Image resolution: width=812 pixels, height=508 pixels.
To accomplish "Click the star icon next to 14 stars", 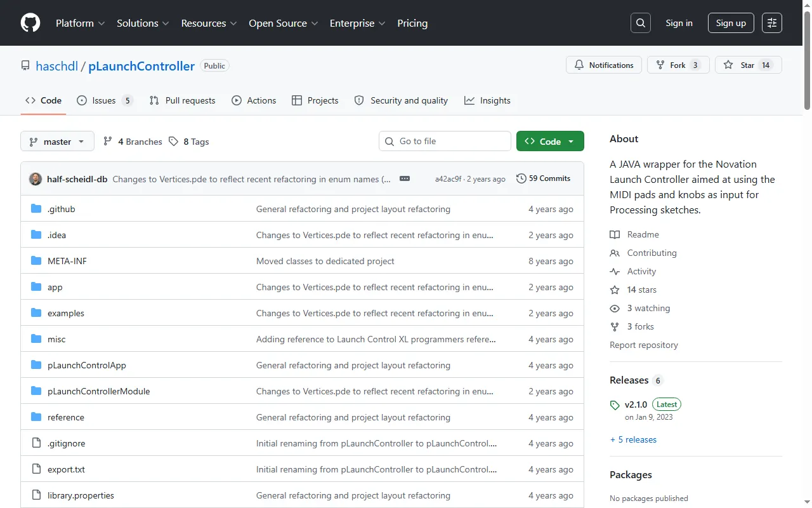I will pyautogui.click(x=615, y=290).
